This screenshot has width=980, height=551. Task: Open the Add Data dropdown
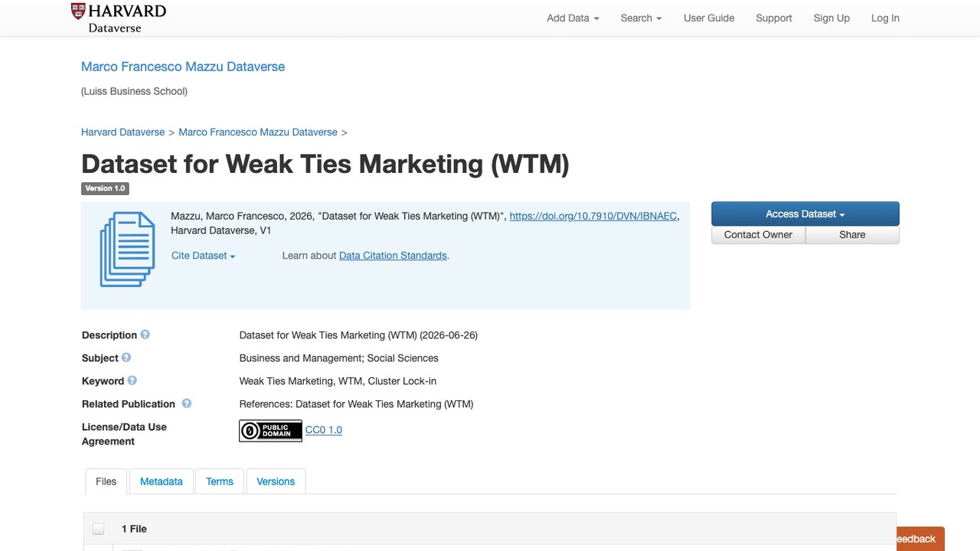pos(573,18)
